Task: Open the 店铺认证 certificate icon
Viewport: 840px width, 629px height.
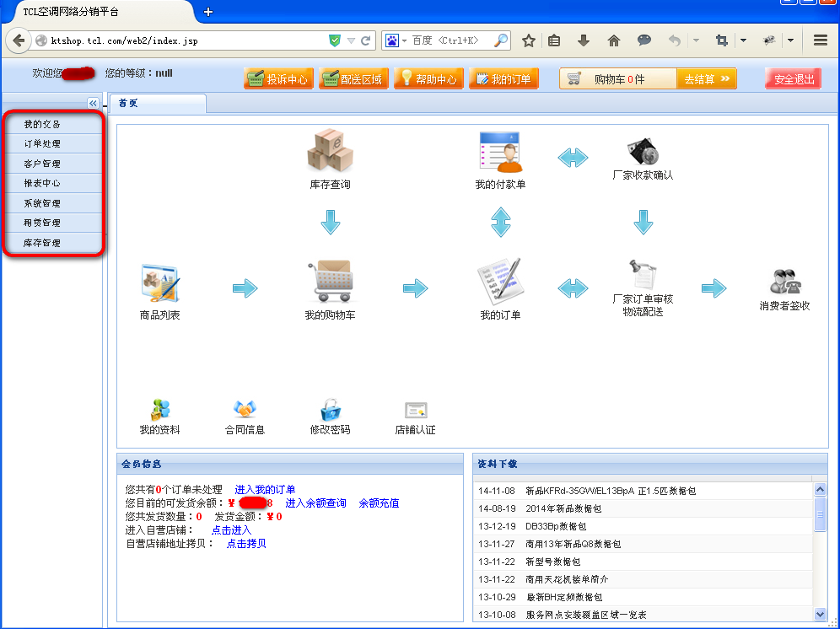Action: [x=415, y=411]
